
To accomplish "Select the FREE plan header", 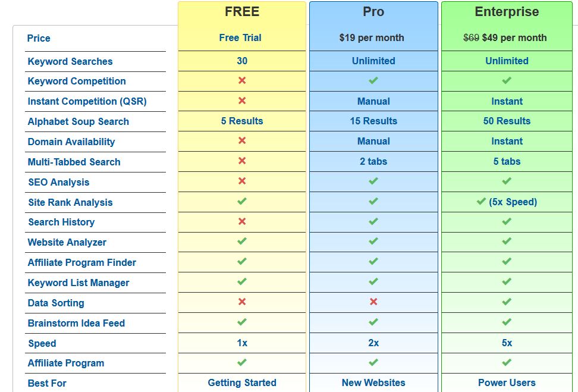I will tap(242, 12).
